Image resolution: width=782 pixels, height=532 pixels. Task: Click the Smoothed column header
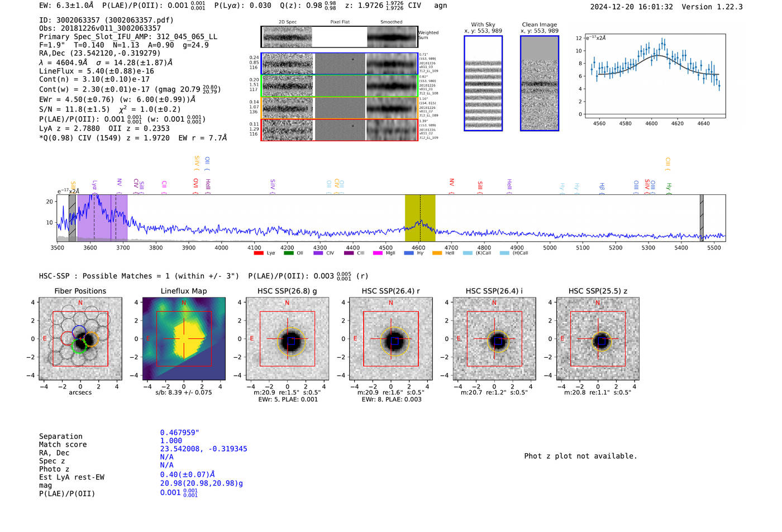click(391, 22)
